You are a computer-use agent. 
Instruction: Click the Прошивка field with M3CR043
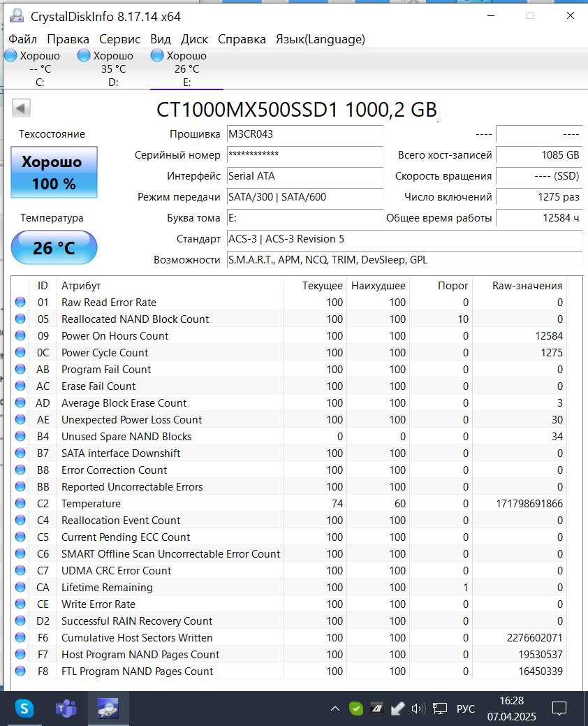tap(305, 134)
